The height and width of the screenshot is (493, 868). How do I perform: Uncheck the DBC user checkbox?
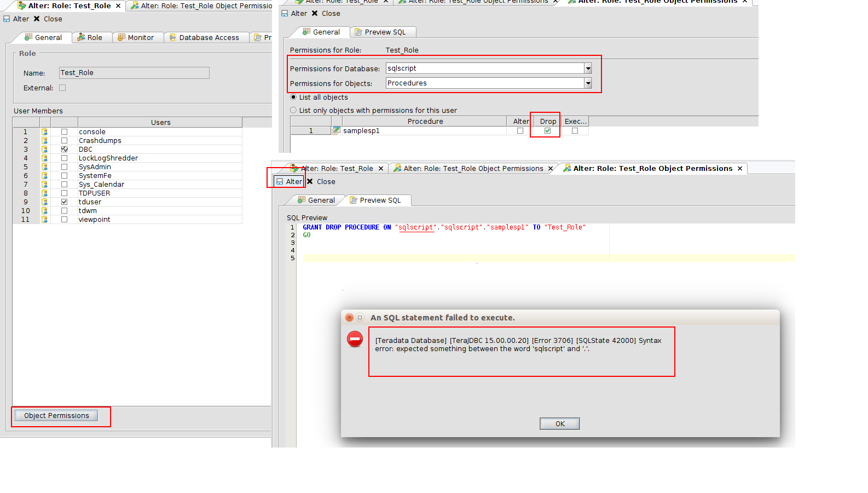click(x=64, y=150)
